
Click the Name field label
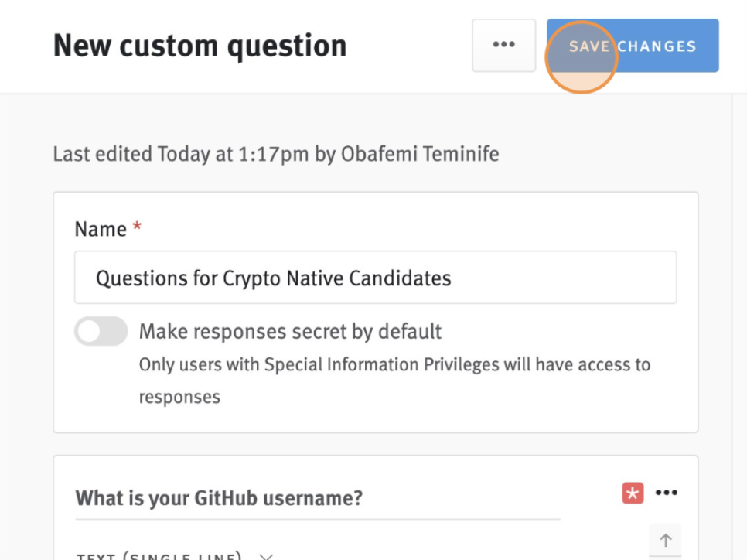click(101, 229)
